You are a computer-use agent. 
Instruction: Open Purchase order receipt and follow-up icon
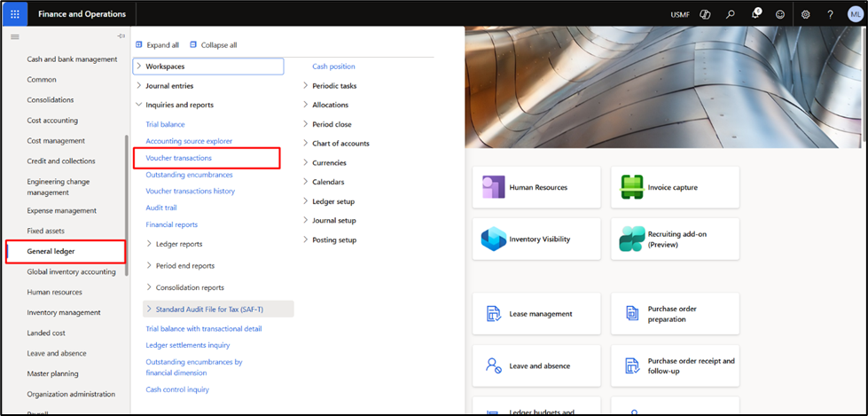click(631, 365)
